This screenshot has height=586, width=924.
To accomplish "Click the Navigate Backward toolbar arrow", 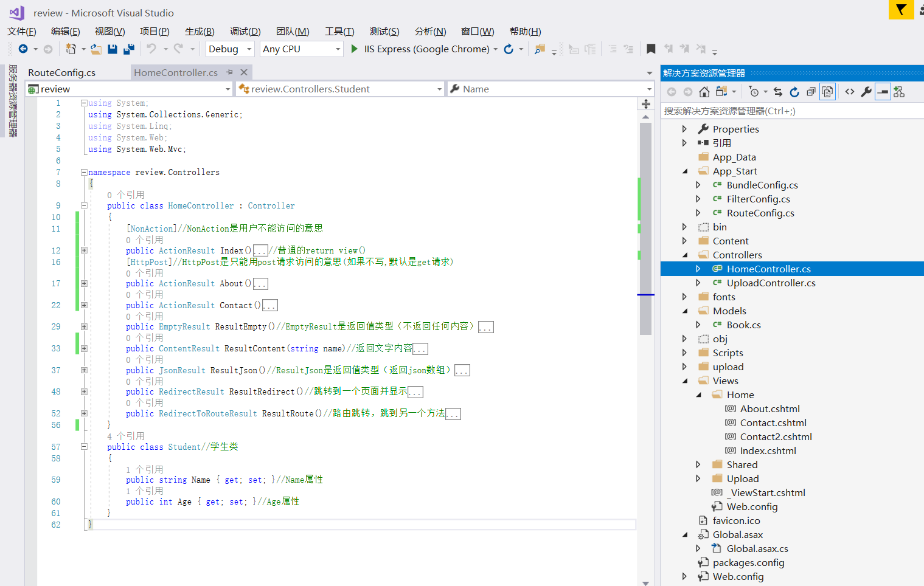I will click(23, 49).
